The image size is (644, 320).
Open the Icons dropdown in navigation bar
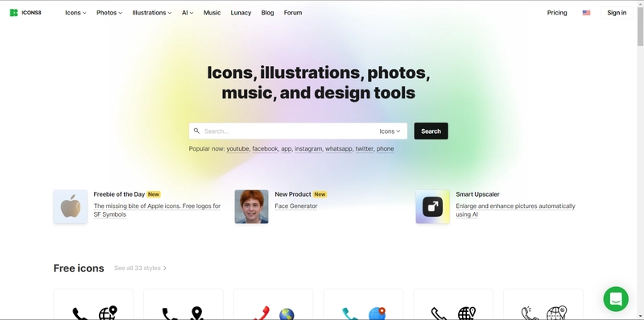click(76, 13)
